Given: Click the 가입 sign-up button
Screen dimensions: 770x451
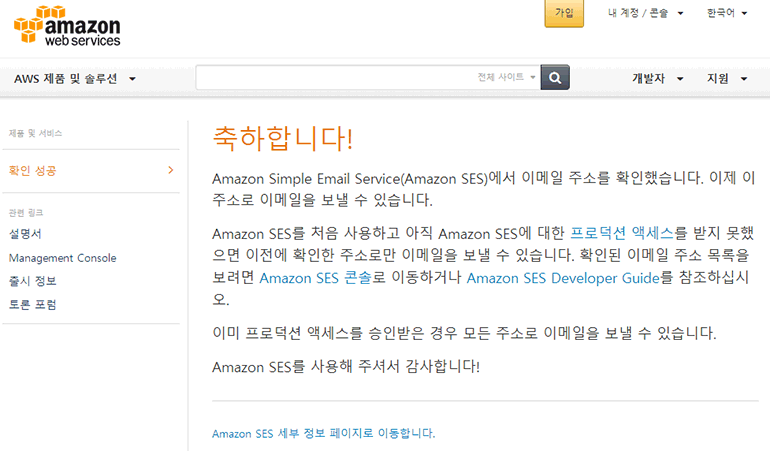Looking at the screenshot, I should tap(563, 14).
